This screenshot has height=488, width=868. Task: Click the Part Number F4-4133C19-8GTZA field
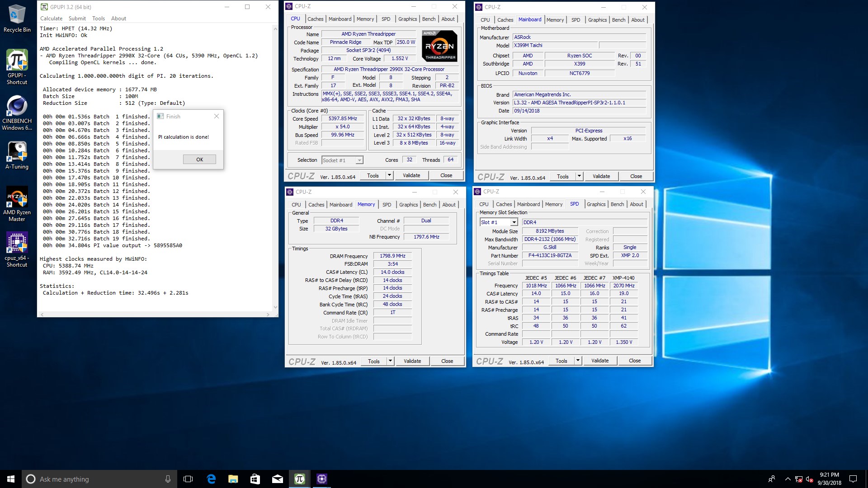point(550,255)
